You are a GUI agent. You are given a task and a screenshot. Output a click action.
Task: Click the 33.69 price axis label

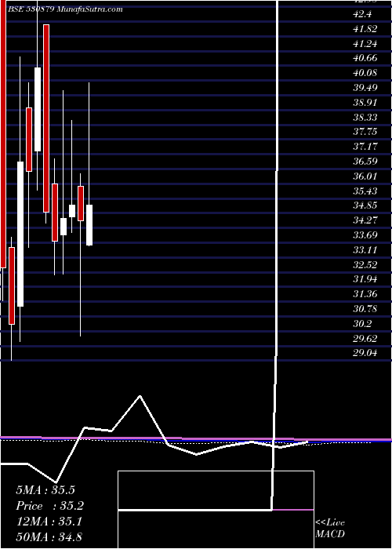pyautogui.click(x=365, y=235)
